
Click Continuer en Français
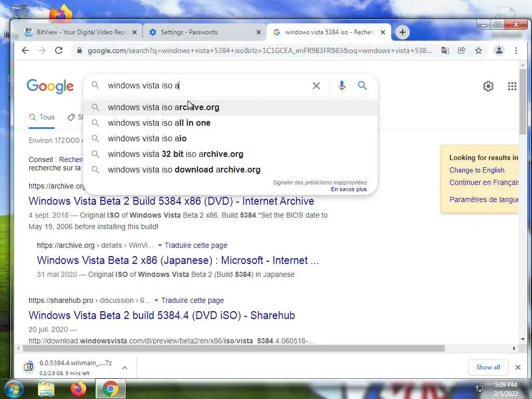pos(484,182)
